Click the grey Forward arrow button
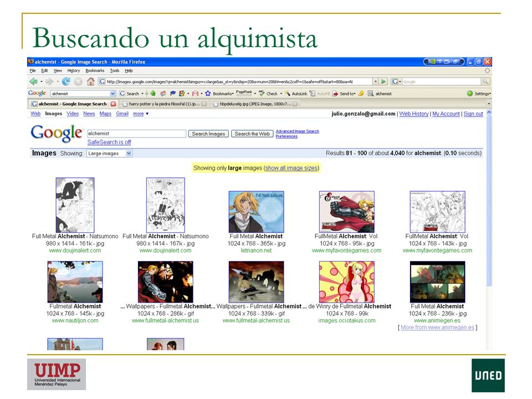Image resolution: width=532 pixels, height=399 pixels. click(49, 81)
